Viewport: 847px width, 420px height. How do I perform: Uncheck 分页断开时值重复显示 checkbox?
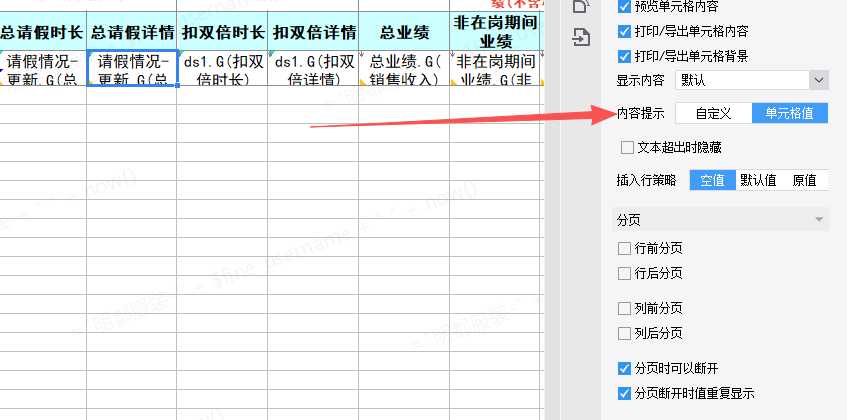click(625, 393)
